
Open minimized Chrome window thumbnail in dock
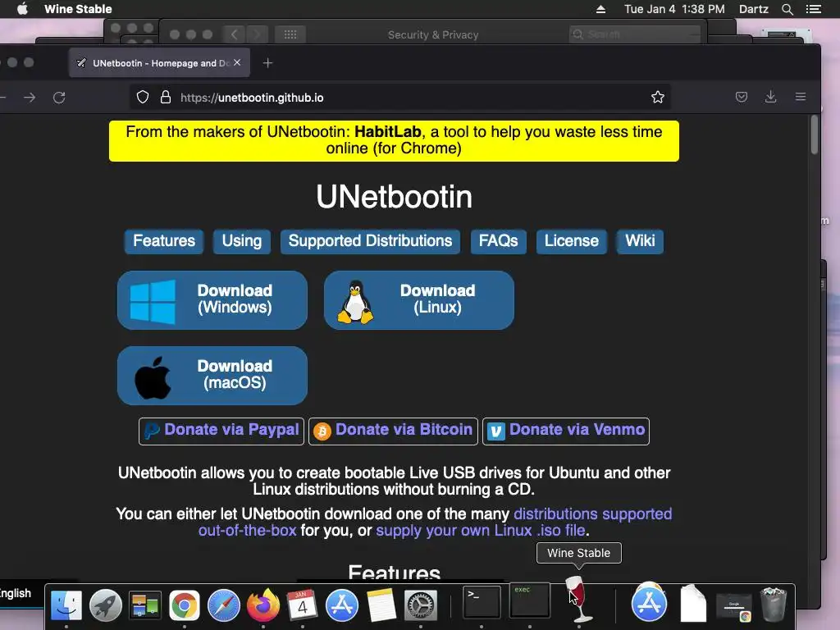[734, 606]
